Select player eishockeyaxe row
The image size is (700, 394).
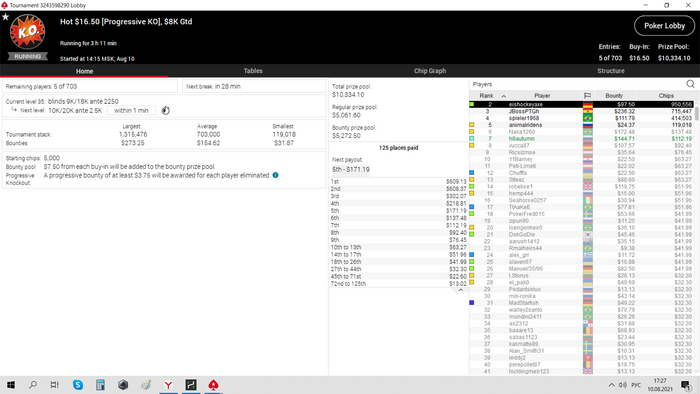click(582, 104)
